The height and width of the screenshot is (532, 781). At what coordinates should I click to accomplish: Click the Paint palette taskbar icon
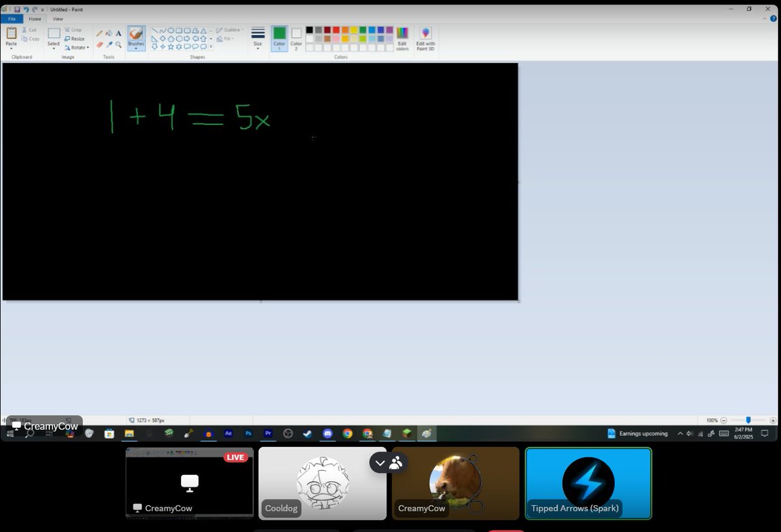pos(426,433)
